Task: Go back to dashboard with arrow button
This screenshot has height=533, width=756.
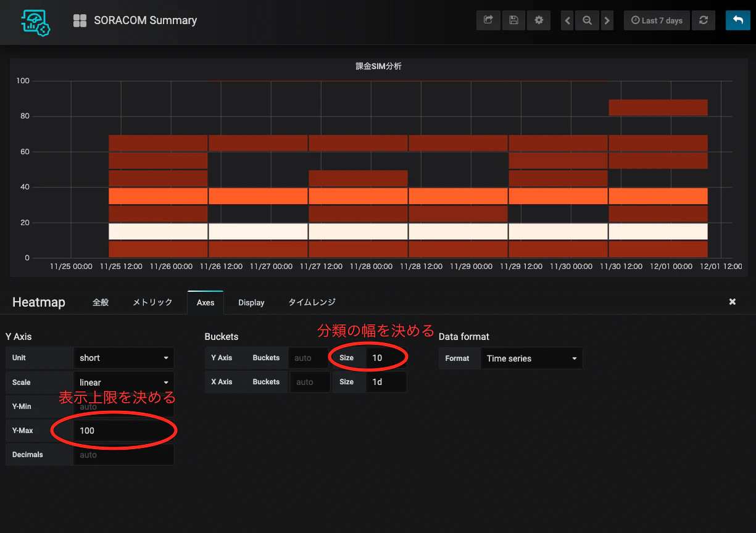Action: coord(737,20)
